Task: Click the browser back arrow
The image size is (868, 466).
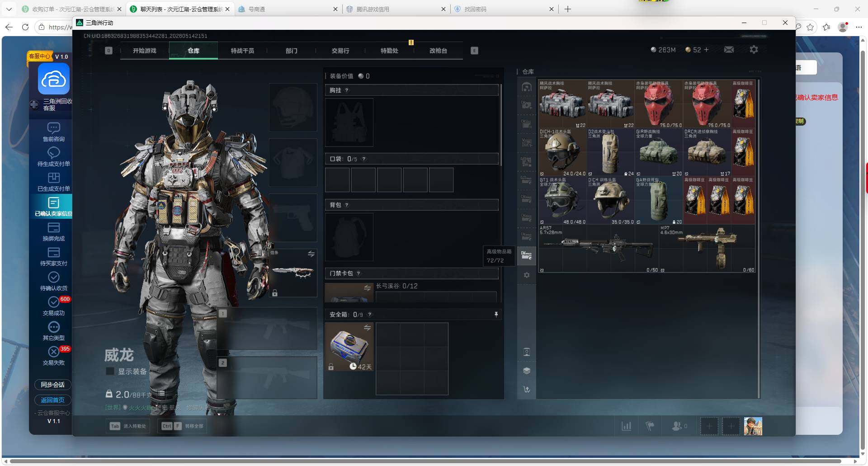Action: coord(9,27)
